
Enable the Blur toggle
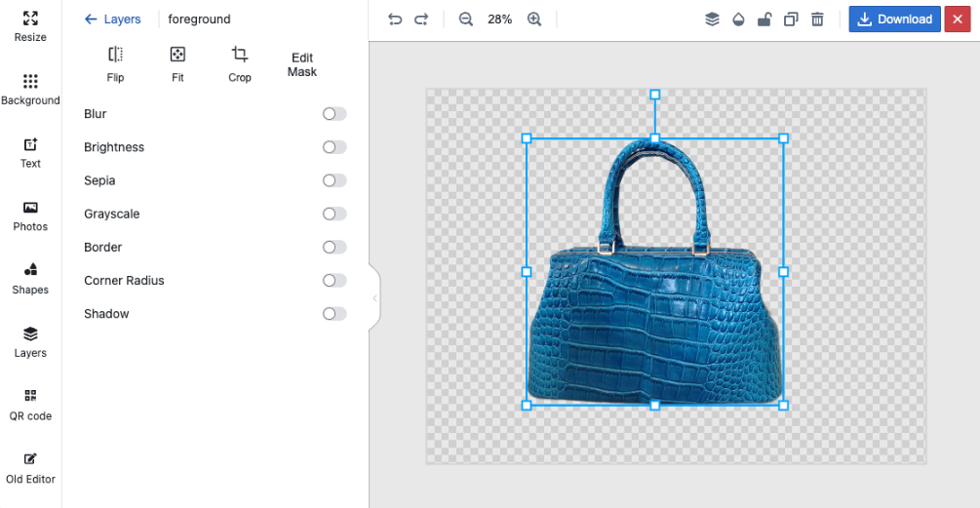click(334, 114)
